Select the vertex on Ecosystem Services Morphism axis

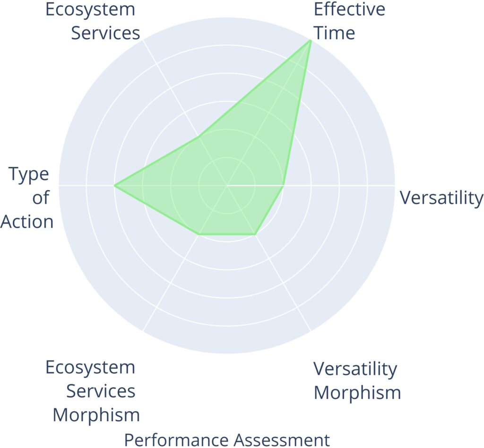[x=199, y=234]
